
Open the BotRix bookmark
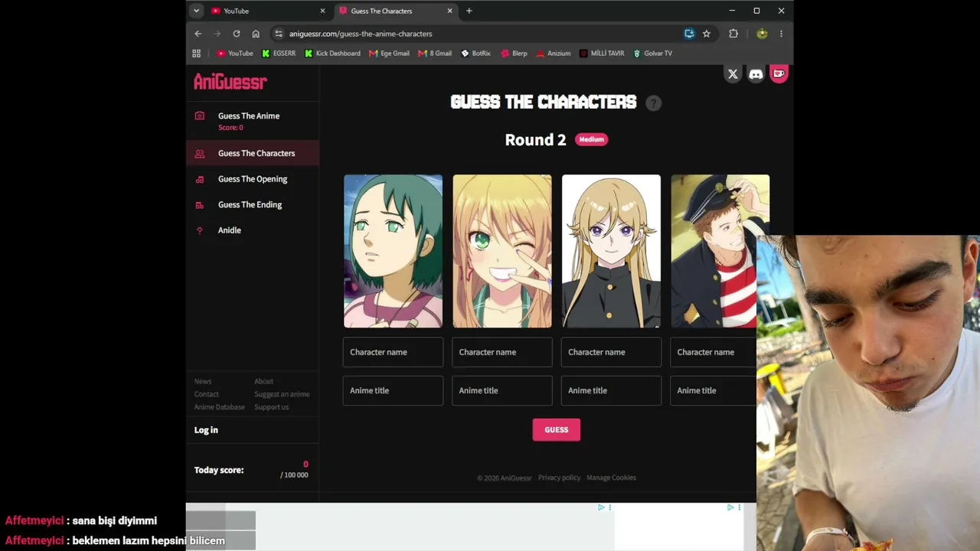pyautogui.click(x=475, y=54)
